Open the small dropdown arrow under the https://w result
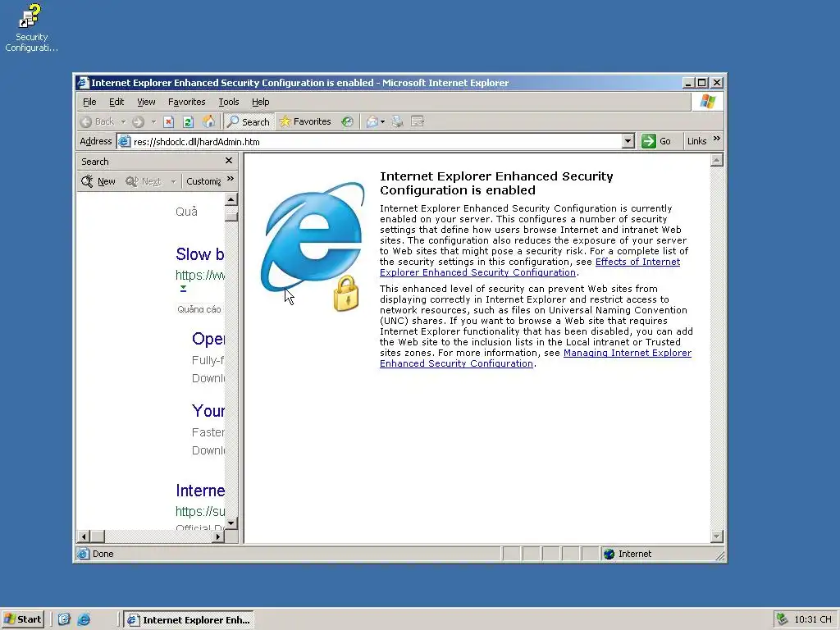Viewport: 840px width, 630px height. click(183, 289)
